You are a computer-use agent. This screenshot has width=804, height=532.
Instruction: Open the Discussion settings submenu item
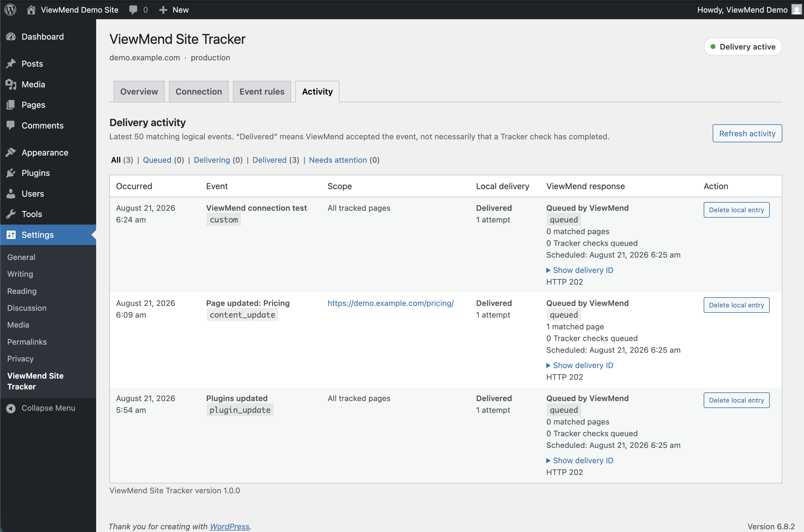(x=27, y=308)
